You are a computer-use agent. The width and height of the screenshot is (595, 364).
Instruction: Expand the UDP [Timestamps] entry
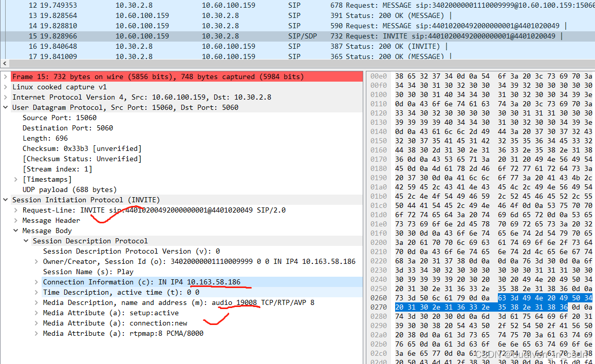[x=15, y=179]
